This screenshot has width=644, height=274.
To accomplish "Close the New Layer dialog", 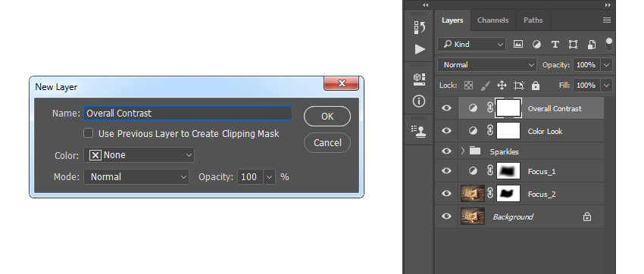I will click(x=341, y=83).
